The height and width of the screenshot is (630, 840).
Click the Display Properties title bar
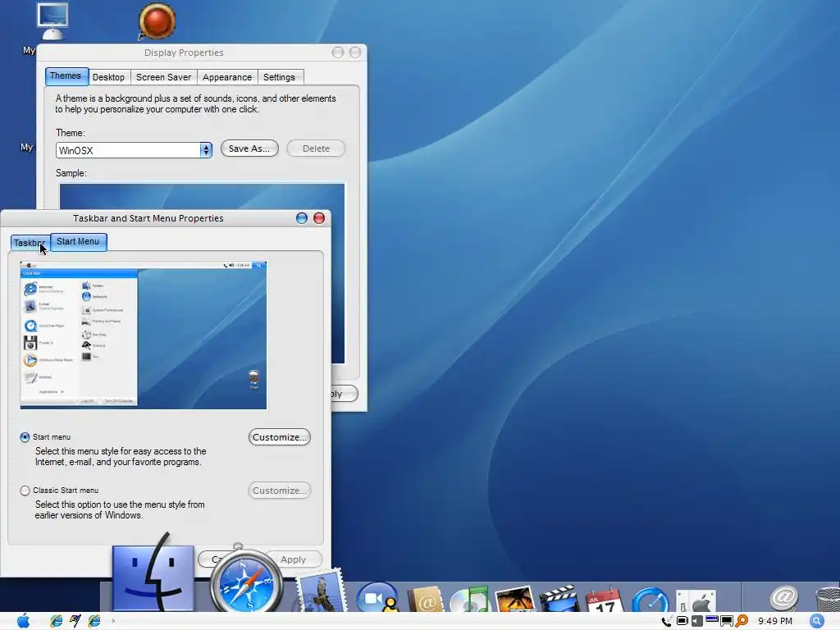(184, 52)
